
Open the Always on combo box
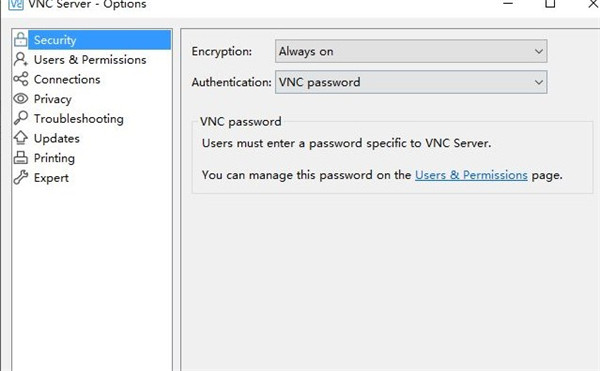click(x=411, y=51)
